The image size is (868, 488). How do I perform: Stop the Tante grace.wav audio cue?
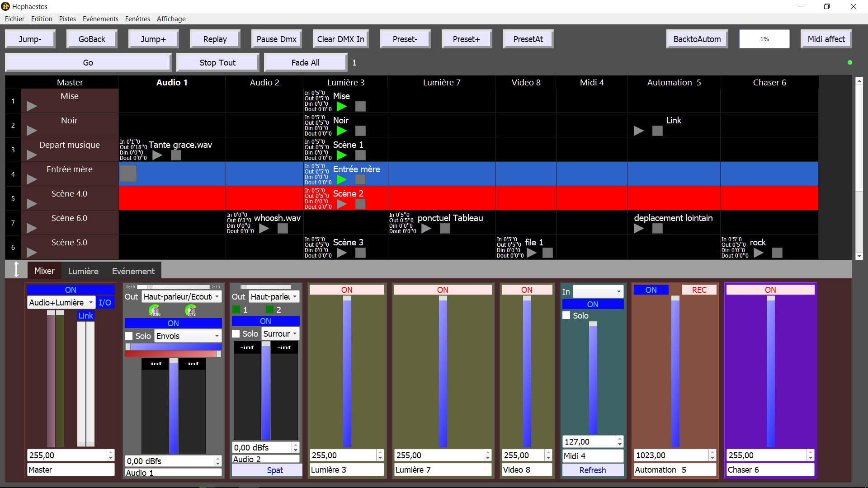coord(176,155)
